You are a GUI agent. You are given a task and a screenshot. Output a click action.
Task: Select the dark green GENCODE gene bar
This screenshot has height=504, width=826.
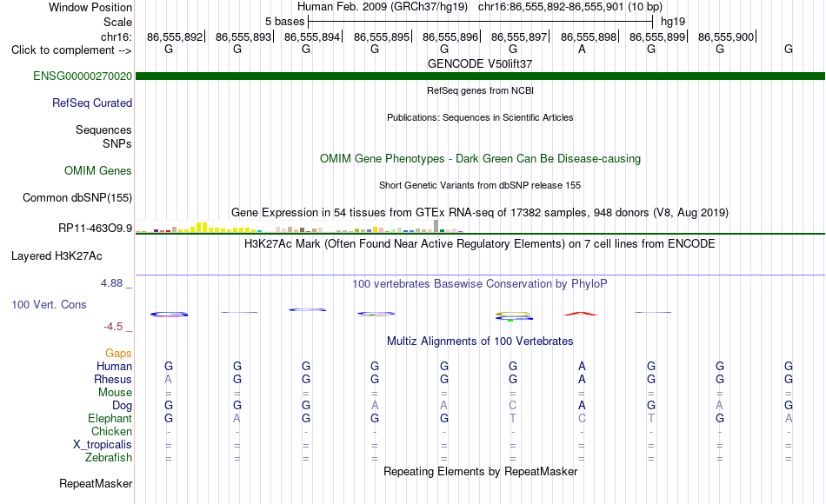[481, 76]
